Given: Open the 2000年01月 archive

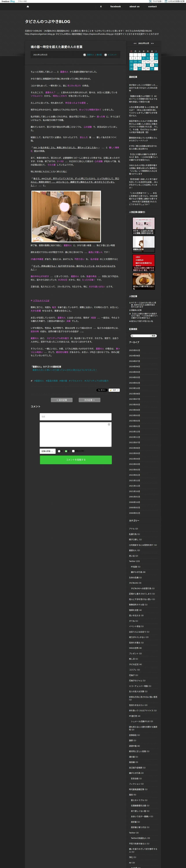Looking at the screenshot, I should (x=134, y=513).
